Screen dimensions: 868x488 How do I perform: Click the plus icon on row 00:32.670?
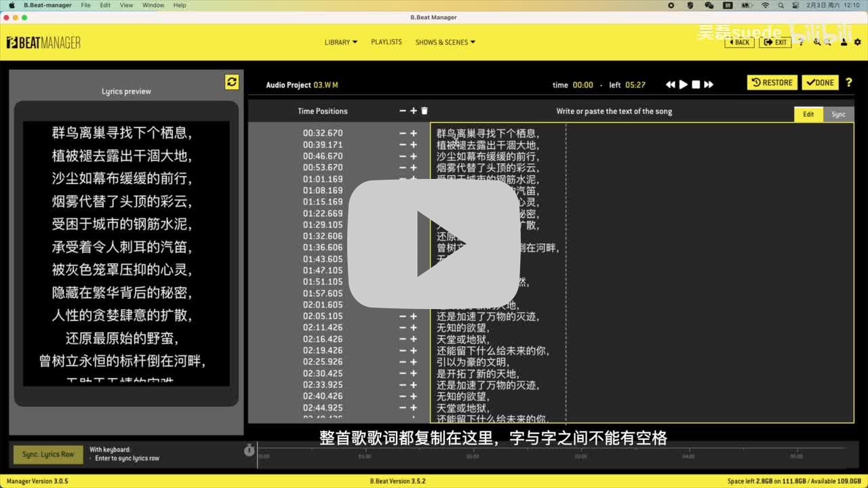coord(414,134)
